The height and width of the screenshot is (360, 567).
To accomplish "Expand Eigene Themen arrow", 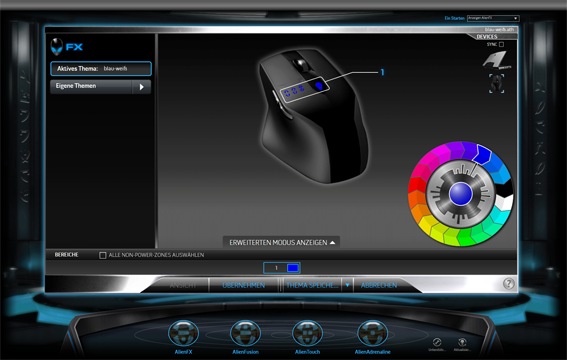I will point(142,87).
